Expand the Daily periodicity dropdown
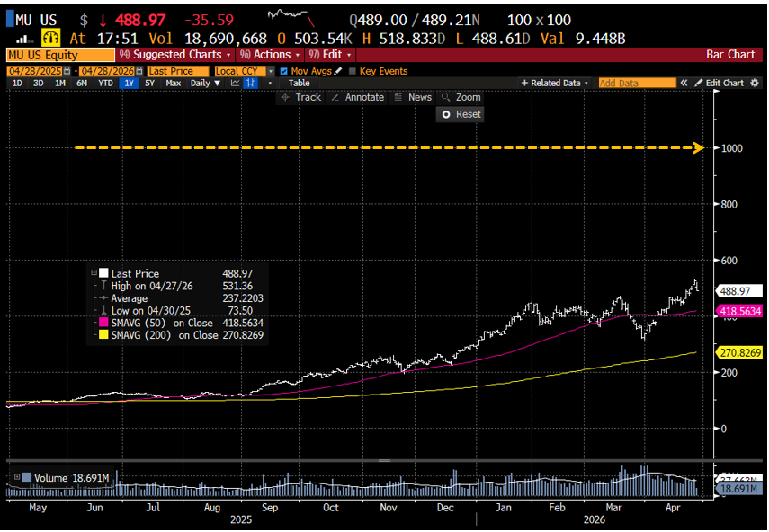The width and height of the screenshot is (769, 532). point(204,83)
